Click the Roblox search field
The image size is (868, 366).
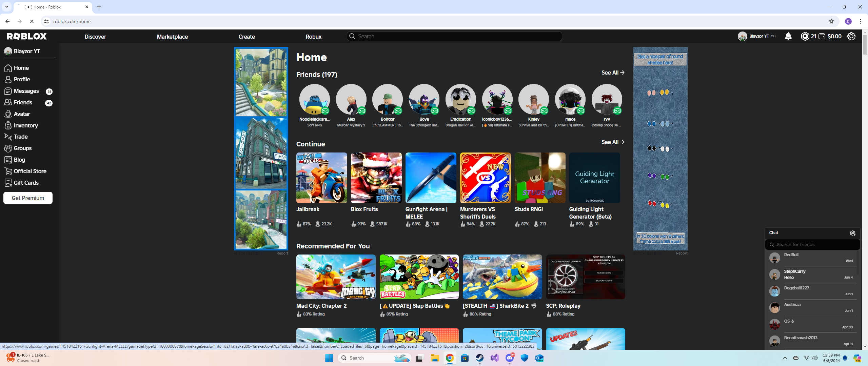click(x=454, y=36)
